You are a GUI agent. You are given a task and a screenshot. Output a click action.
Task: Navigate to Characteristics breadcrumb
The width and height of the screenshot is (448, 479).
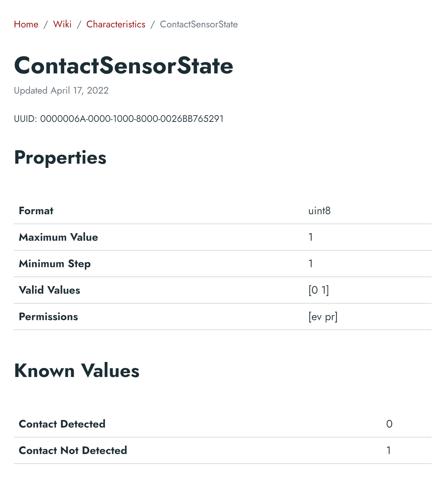click(116, 24)
